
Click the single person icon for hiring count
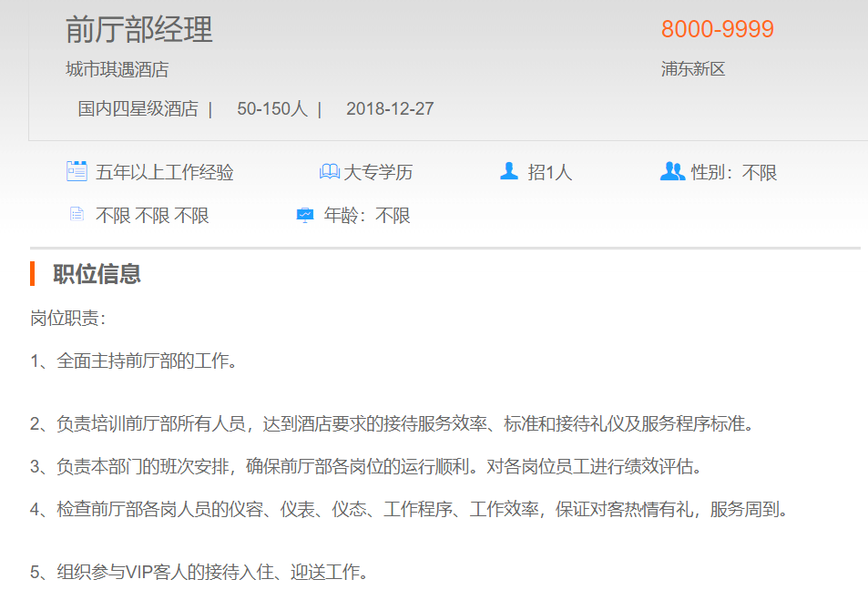[509, 171]
